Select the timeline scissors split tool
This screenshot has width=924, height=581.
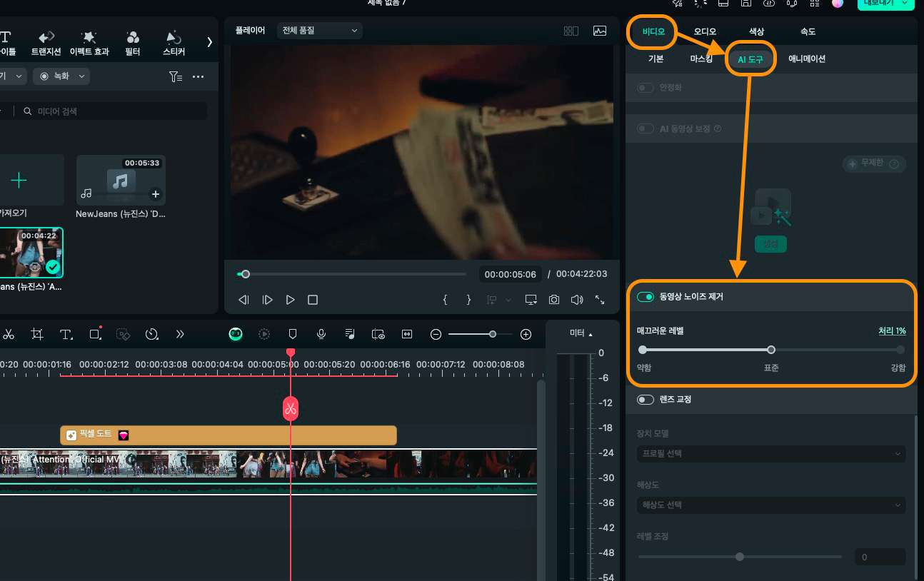pyautogui.click(x=9, y=334)
